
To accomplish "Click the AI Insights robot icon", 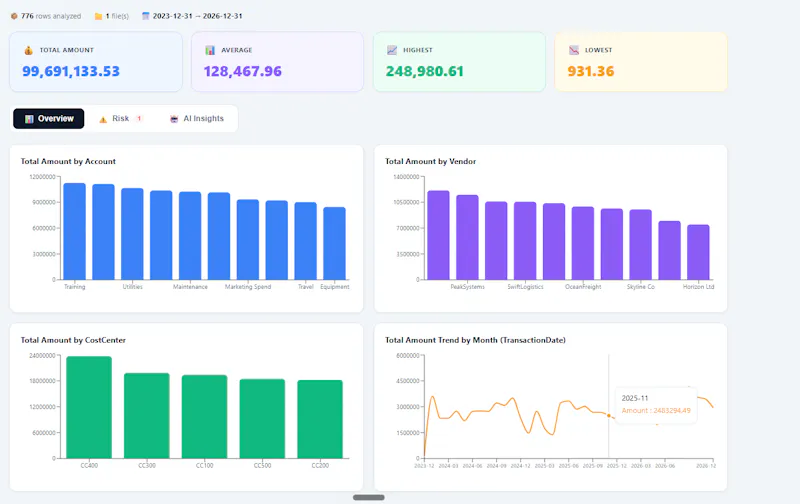I will click(x=174, y=119).
